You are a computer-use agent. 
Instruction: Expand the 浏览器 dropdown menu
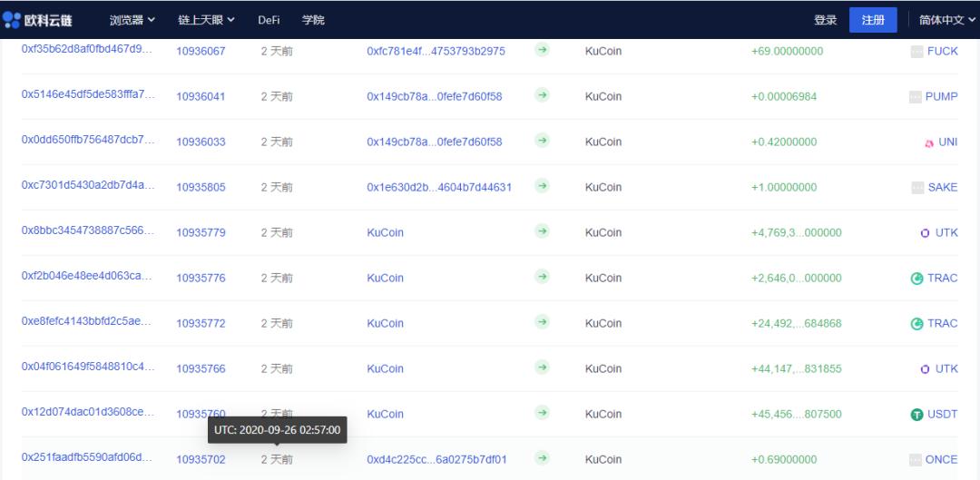point(132,20)
